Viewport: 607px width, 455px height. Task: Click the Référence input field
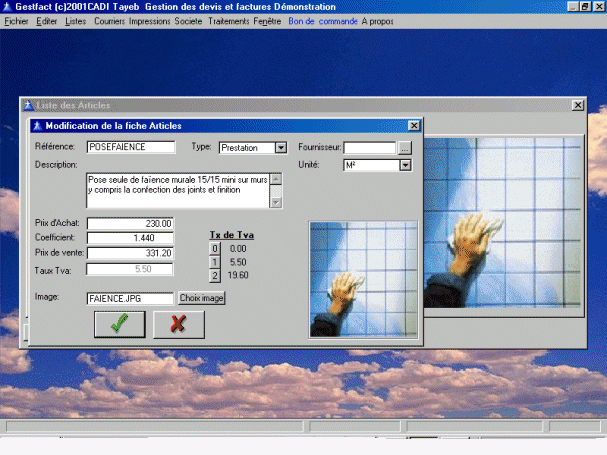click(131, 147)
